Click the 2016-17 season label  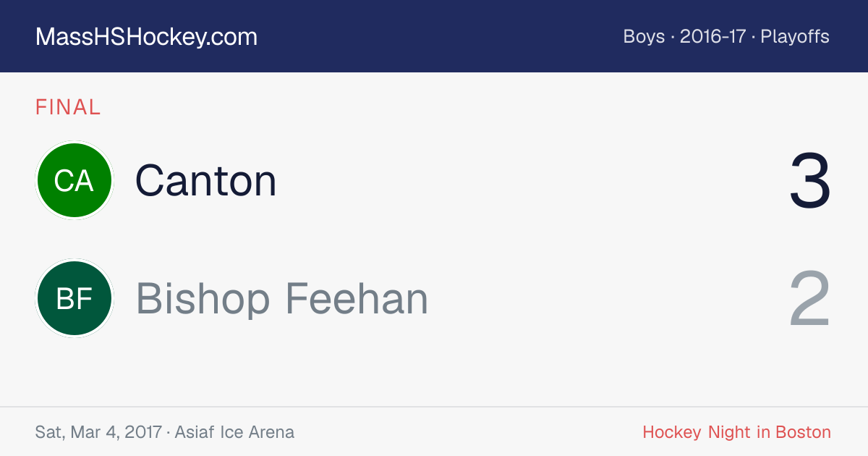pyautogui.click(x=712, y=37)
